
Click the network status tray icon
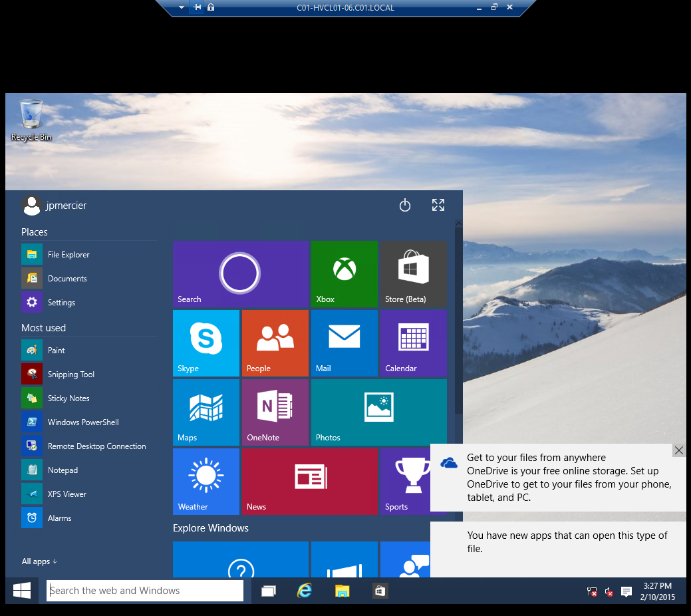tap(592, 592)
